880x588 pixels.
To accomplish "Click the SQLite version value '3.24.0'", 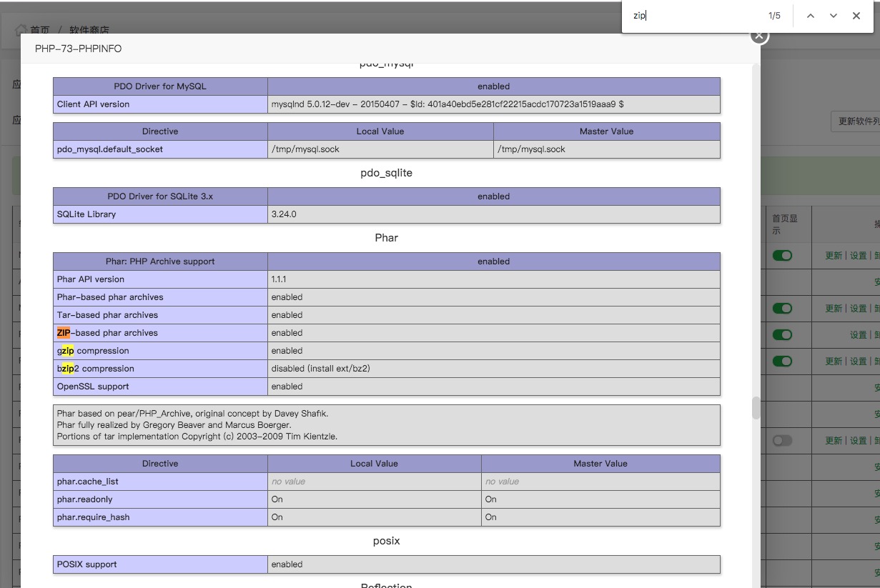I will [x=284, y=214].
